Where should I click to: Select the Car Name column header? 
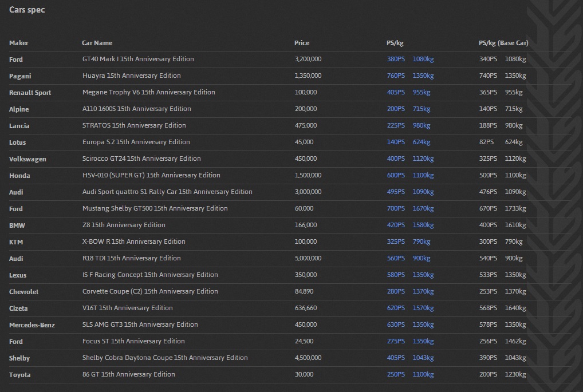point(97,43)
